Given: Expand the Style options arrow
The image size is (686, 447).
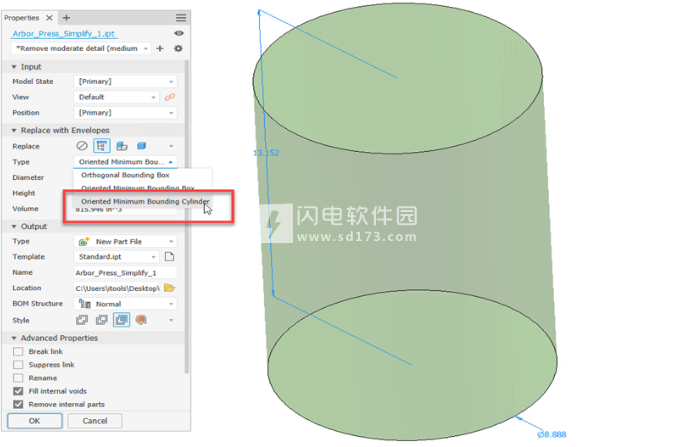Looking at the screenshot, I should (x=171, y=320).
